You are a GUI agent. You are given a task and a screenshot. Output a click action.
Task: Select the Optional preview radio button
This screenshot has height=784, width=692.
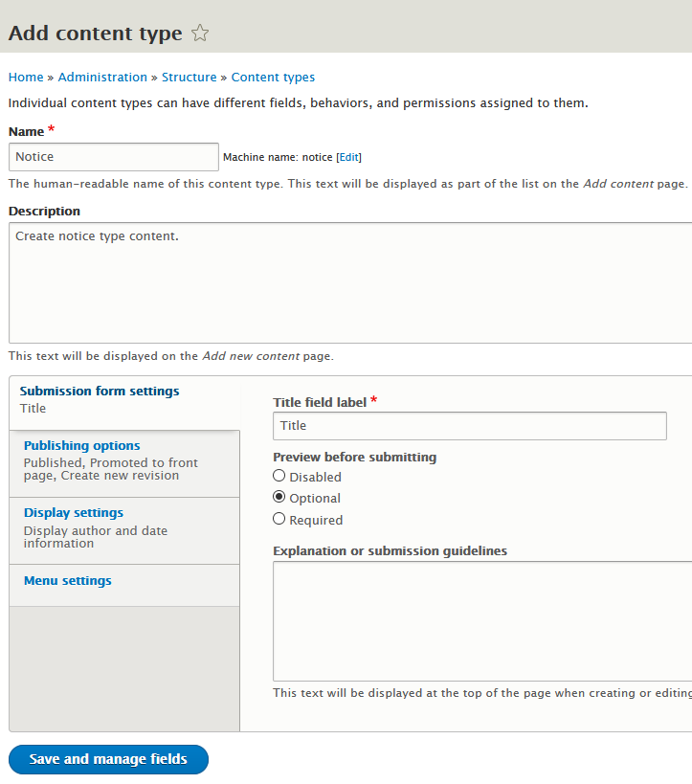pyautogui.click(x=279, y=497)
